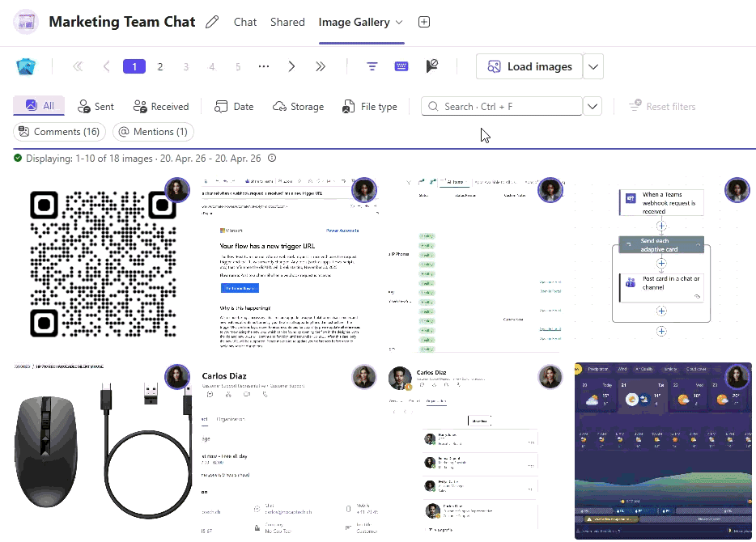This screenshot has width=756, height=542.
Task: Toggle the filter bar icon
Action: click(372, 66)
